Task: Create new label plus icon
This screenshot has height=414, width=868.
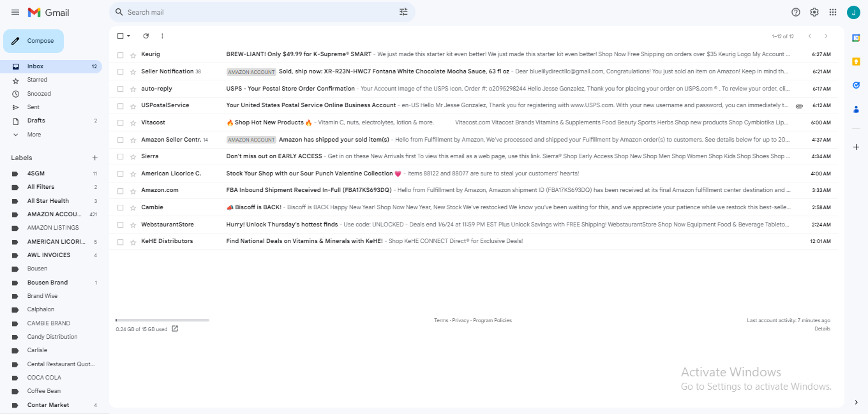Action: click(x=94, y=158)
